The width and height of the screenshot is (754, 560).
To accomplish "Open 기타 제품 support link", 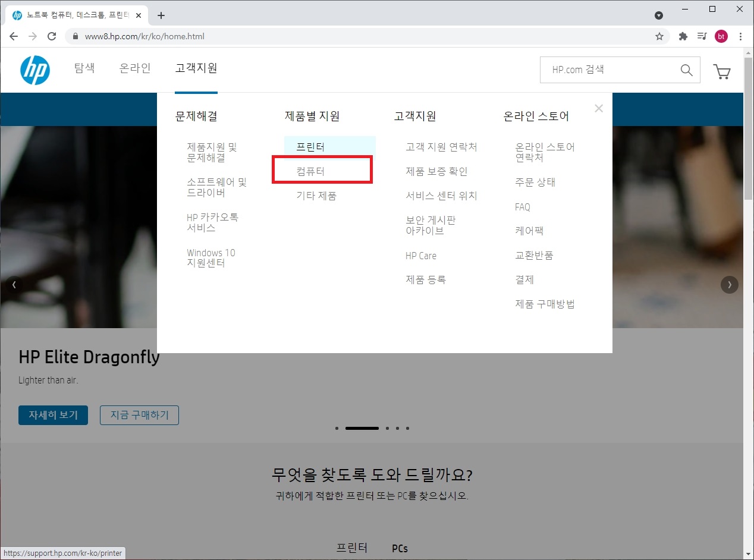I will coord(316,196).
